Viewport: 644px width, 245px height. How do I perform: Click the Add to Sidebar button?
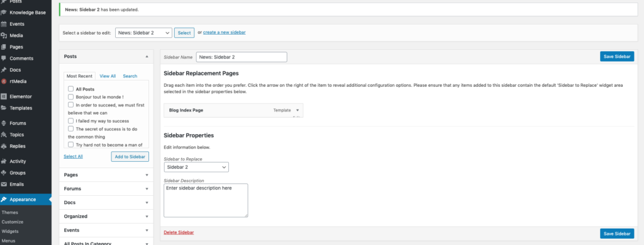tap(130, 157)
